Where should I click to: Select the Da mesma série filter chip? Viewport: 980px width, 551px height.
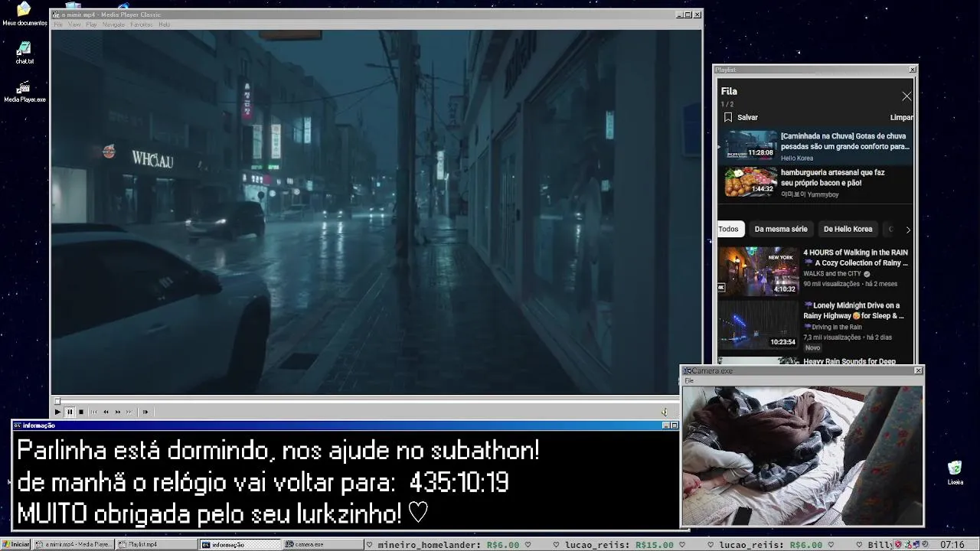pyautogui.click(x=781, y=229)
